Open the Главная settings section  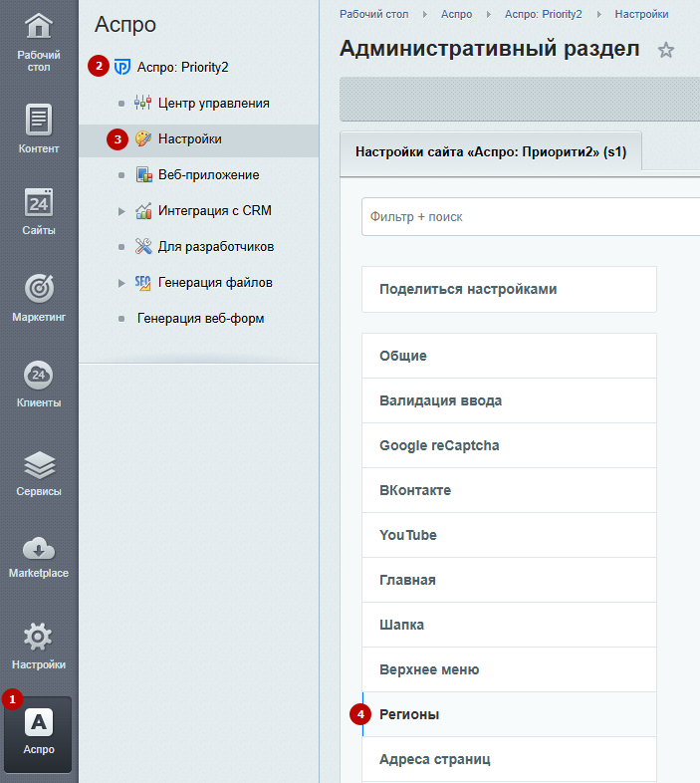click(509, 580)
